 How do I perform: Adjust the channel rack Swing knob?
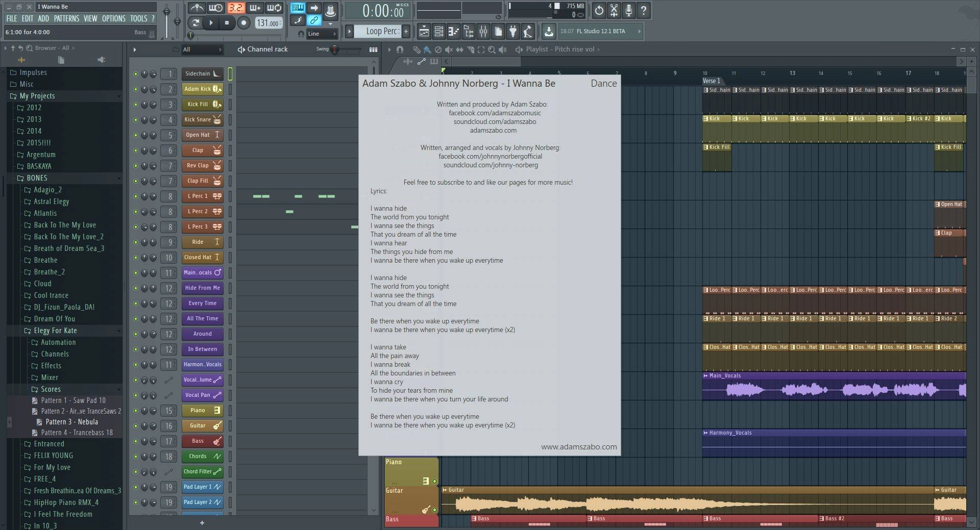335,49
